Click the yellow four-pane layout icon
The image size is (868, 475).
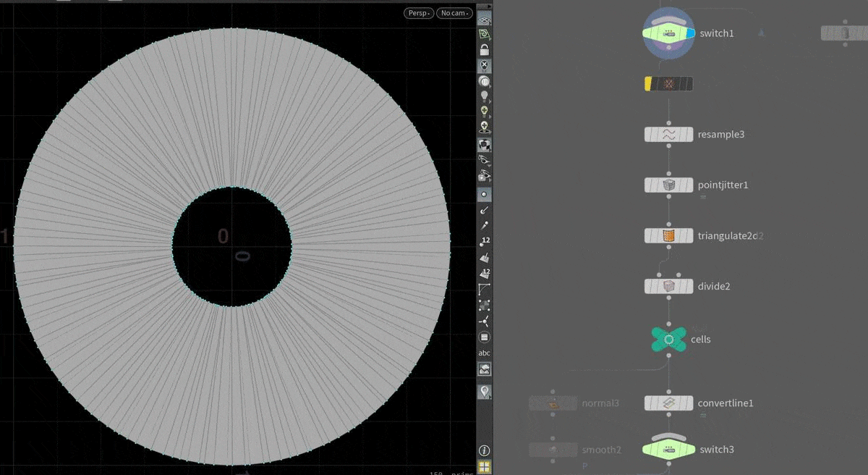pyautogui.click(x=485, y=467)
